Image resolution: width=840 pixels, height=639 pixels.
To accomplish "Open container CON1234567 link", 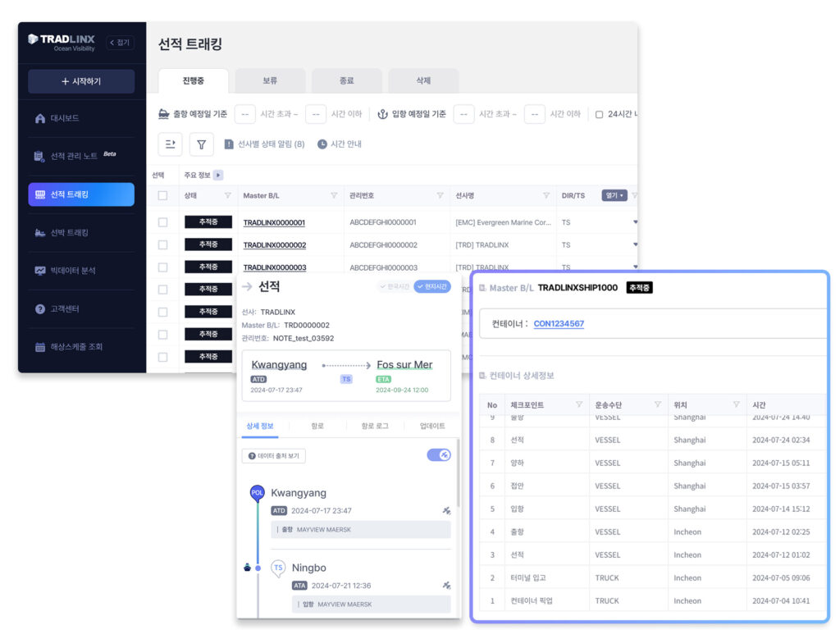I will 559,324.
